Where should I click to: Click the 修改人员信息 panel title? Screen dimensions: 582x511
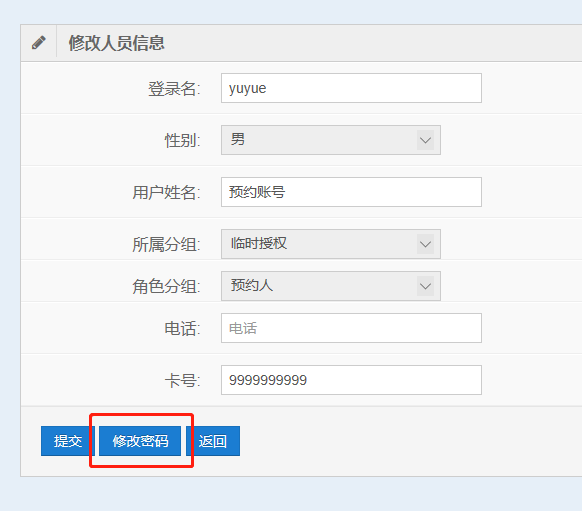[116, 43]
